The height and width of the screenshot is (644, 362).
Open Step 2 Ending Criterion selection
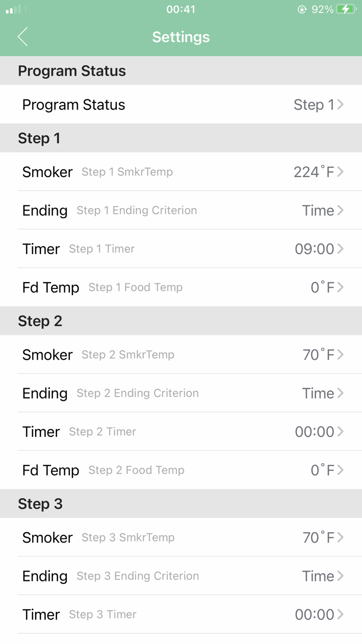pos(181,393)
